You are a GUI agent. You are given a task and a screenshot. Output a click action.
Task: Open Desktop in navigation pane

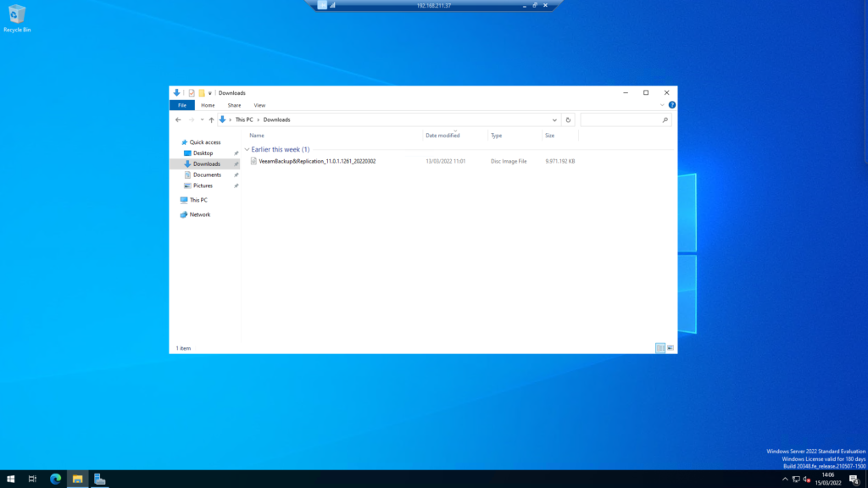click(x=203, y=153)
